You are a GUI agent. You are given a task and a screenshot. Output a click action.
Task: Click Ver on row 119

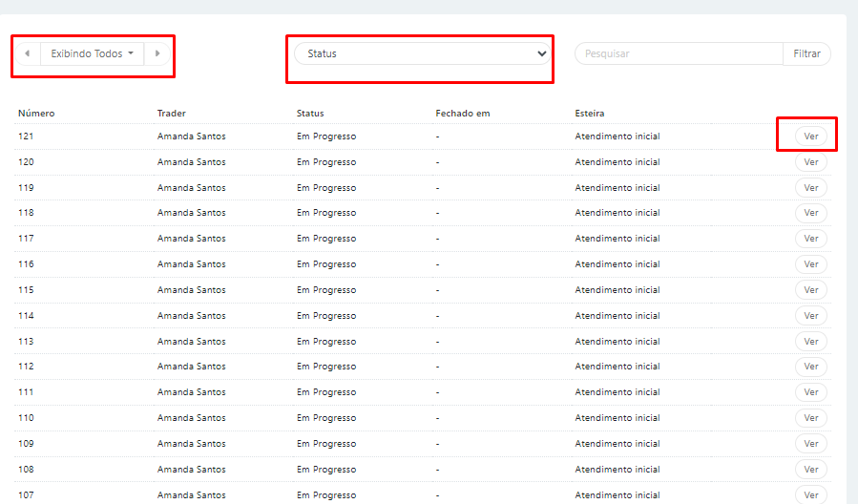coord(810,188)
